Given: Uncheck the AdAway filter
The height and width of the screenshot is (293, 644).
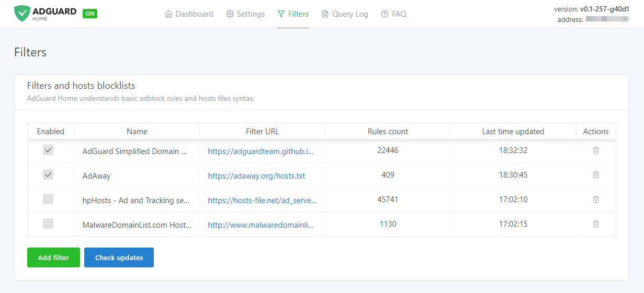Looking at the screenshot, I should [48, 175].
